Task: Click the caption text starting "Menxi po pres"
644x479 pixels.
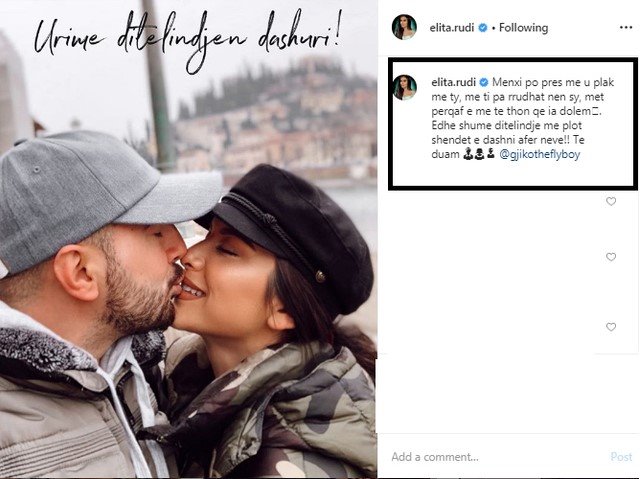Action: (522, 118)
